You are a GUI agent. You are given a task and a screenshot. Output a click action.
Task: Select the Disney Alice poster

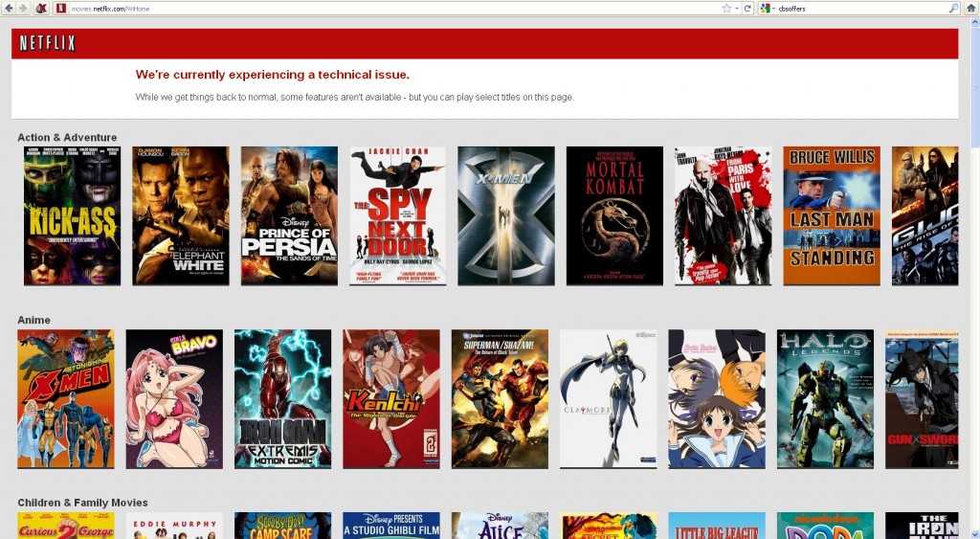pos(500,526)
